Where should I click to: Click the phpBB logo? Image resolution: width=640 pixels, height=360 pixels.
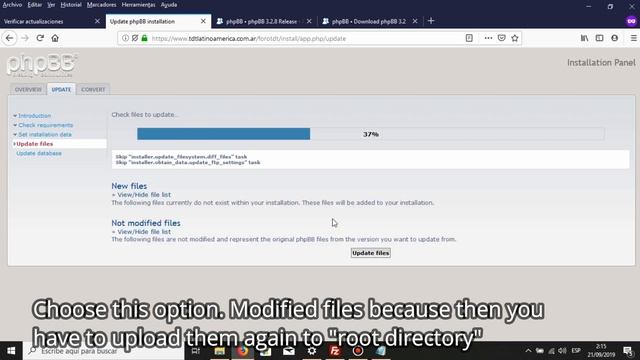click(x=42, y=65)
